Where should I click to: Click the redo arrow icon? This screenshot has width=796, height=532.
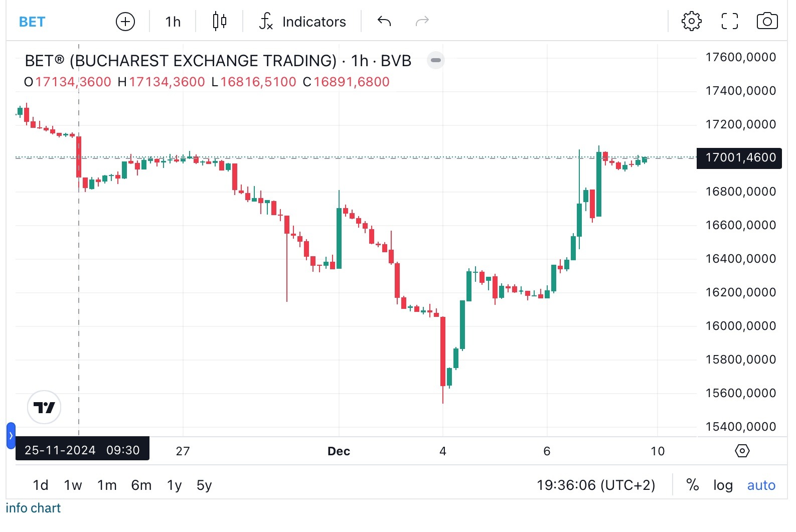(x=422, y=22)
